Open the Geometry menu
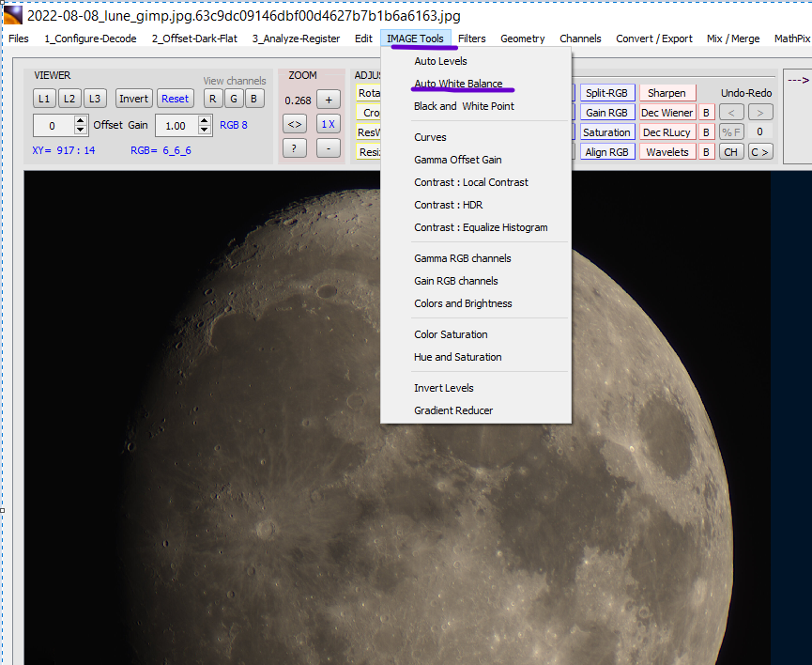Viewport: 812px width, 665px height. tap(522, 39)
